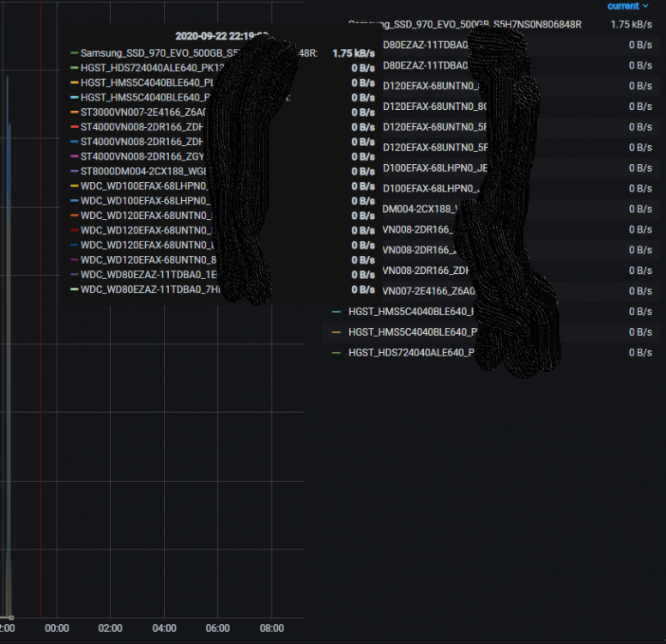
Task: Open color picker for green HGST_HDS724040ALE640 swatch
Action: tap(336, 353)
